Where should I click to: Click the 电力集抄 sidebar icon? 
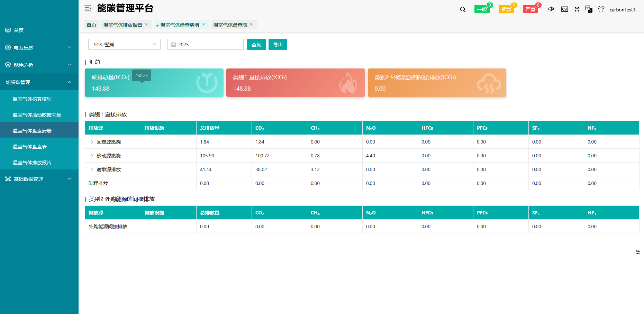click(8, 47)
